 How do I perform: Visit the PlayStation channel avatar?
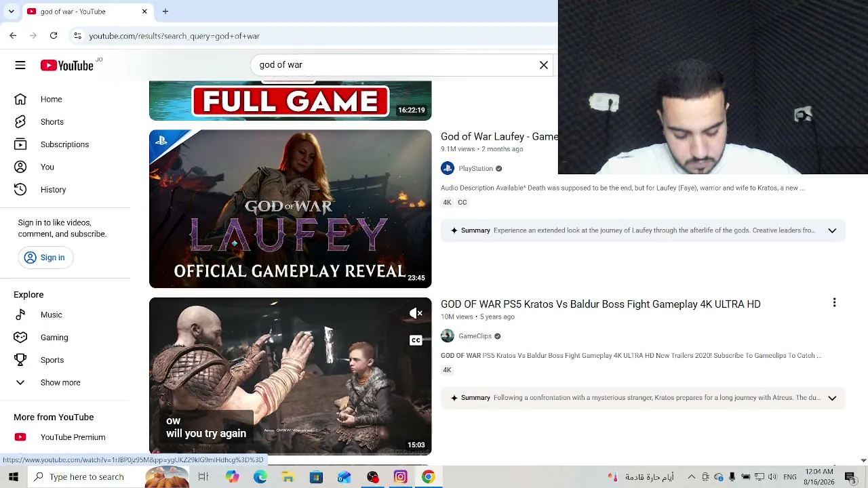click(x=448, y=168)
